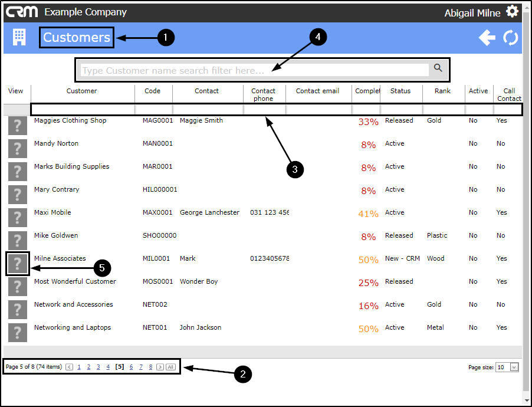
Task: Sort by Call Contact column header
Action: [x=509, y=94]
